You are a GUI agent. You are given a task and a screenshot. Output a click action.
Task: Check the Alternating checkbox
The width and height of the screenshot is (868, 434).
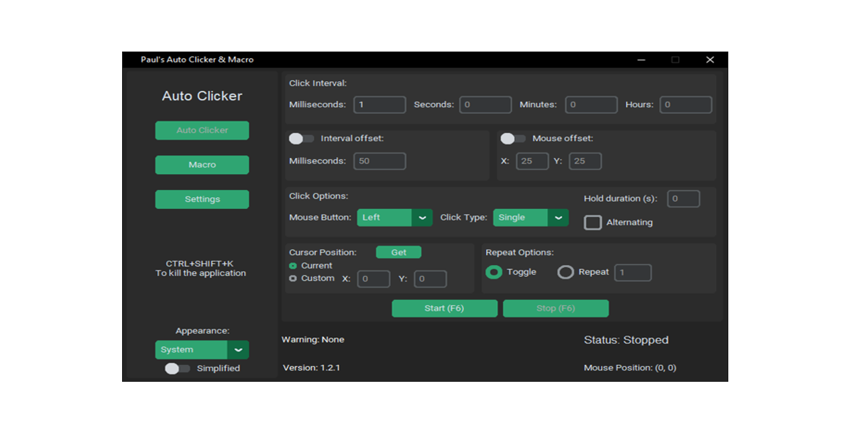(x=593, y=222)
